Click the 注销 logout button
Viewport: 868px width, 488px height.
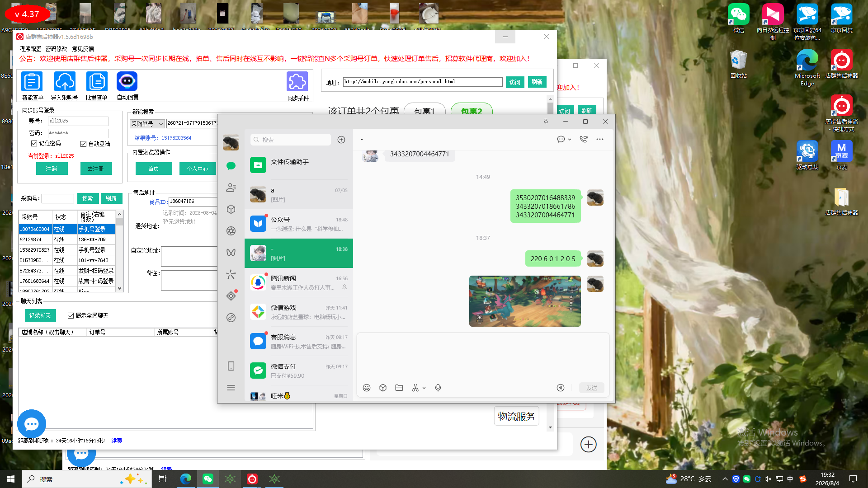[x=52, y=169]
